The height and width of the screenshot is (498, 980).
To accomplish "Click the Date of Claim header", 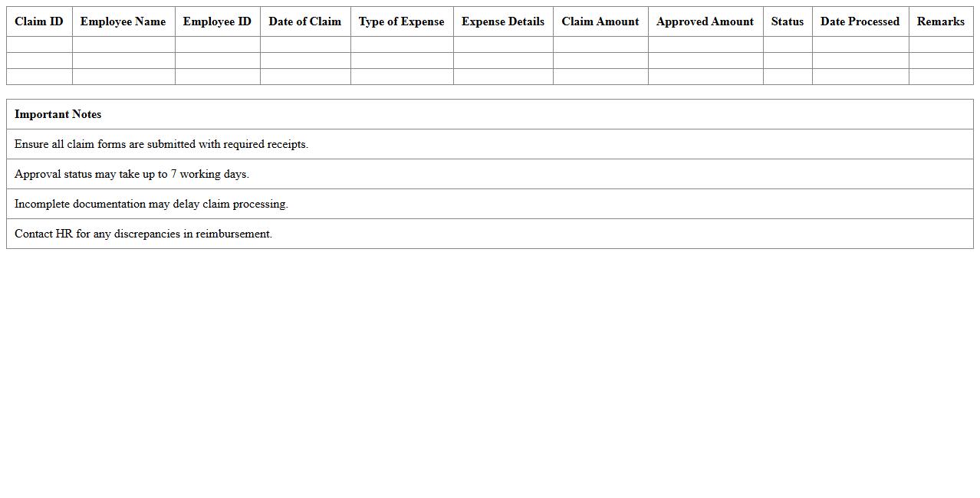I will point(304,21).
